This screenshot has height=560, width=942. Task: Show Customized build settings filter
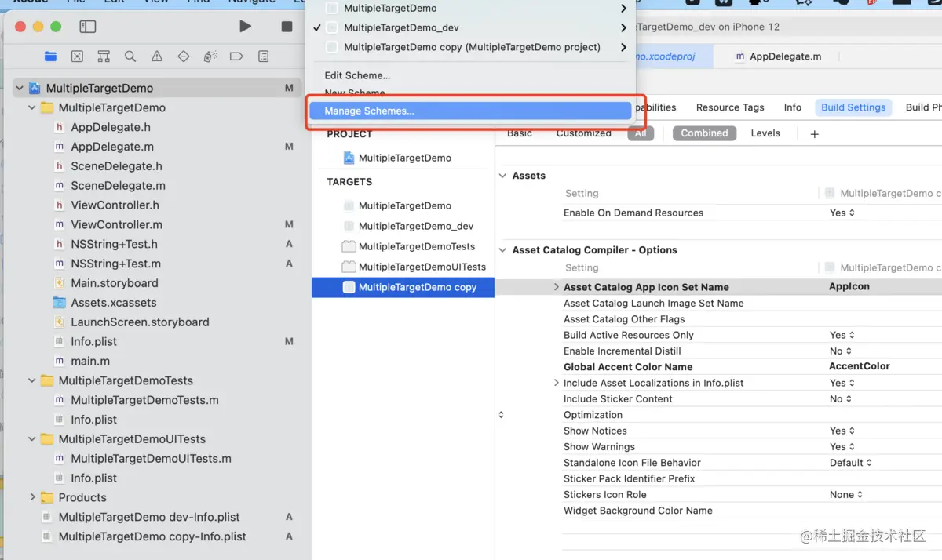click(x=583, y=133)
